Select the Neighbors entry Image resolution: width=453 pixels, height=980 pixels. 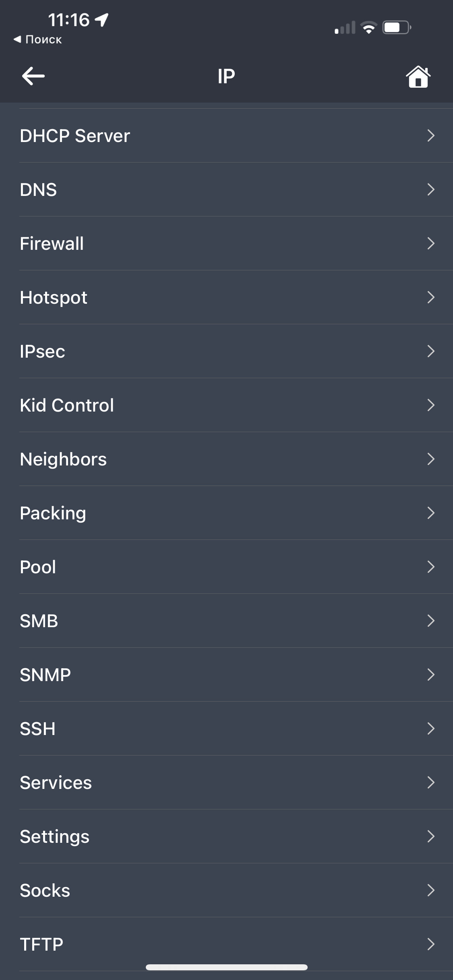(226, 459)
